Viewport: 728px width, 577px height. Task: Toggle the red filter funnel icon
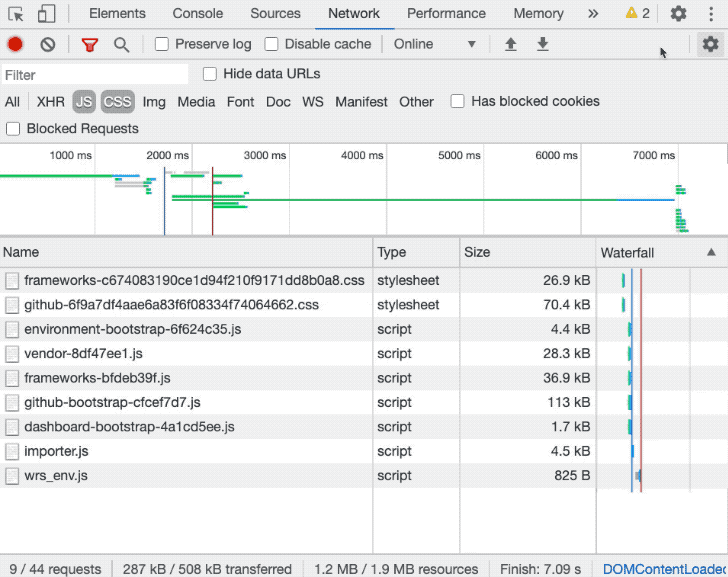pyautogui.click(x=90, y=45)
